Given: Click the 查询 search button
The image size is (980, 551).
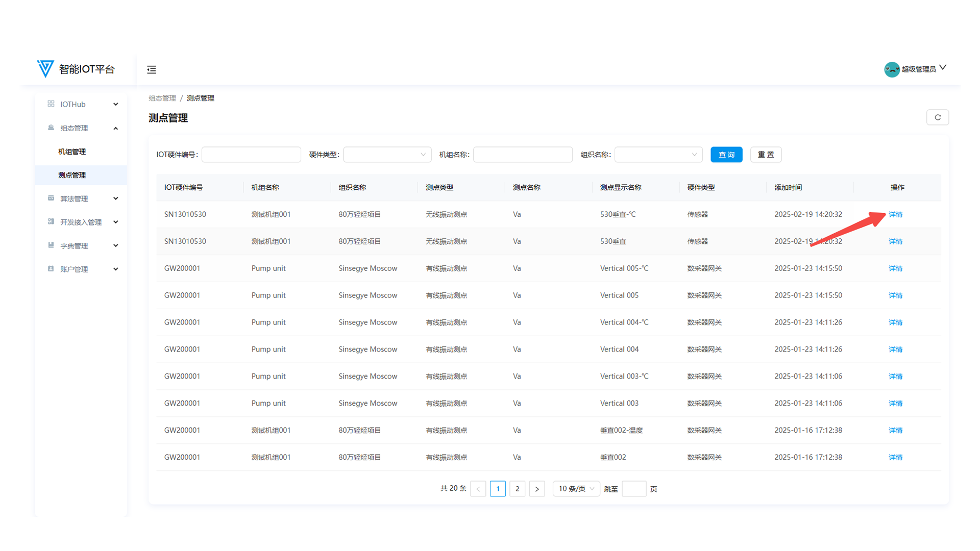Looking at the screenshot, I should (726, 155).
